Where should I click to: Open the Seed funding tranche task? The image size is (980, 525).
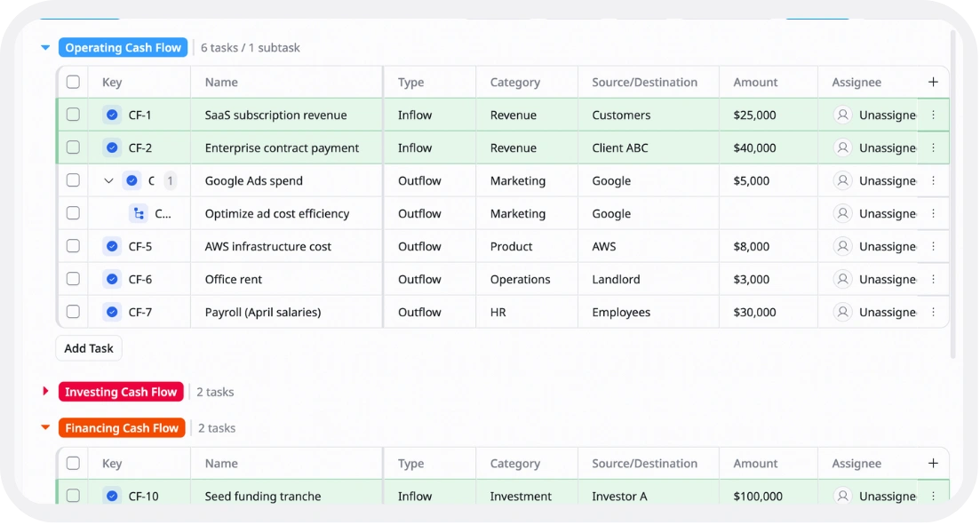coord(262,497)
